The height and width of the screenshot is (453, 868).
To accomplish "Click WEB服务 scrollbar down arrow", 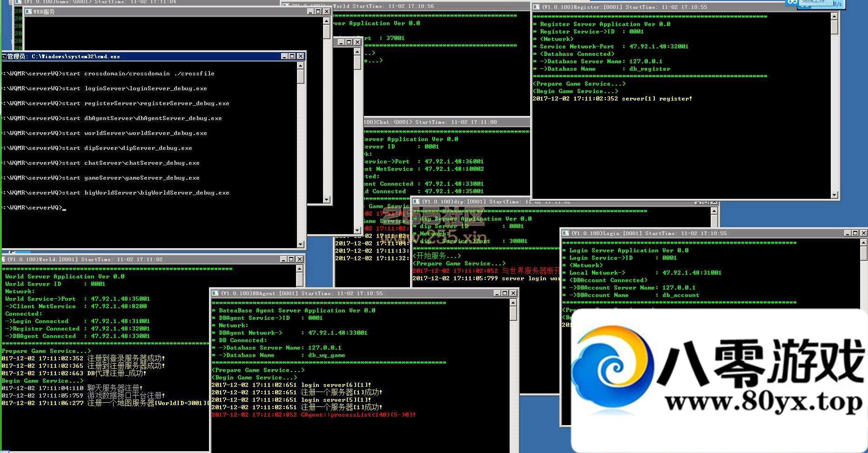I will (326, 199).
